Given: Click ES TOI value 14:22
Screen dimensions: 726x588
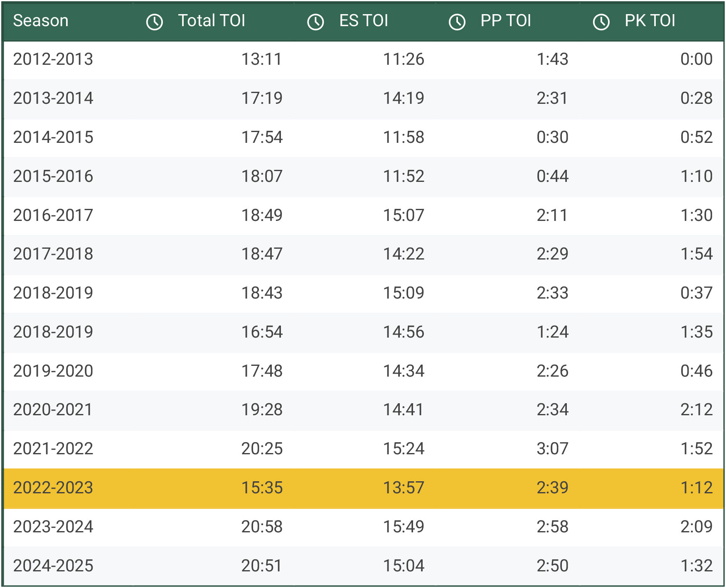Looking at the screenshot, I should (x=404, y=254).
